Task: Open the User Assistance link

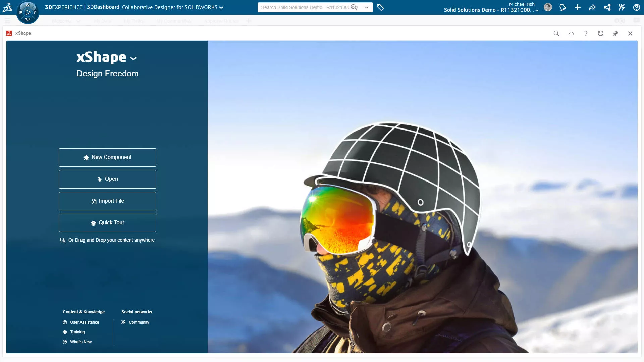Action: coord(85,322)
